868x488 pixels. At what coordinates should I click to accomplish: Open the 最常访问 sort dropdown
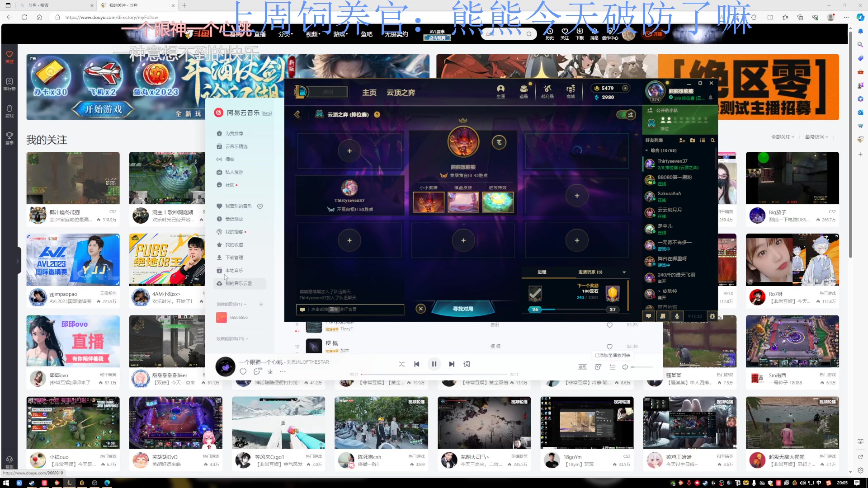pos(816,137)
